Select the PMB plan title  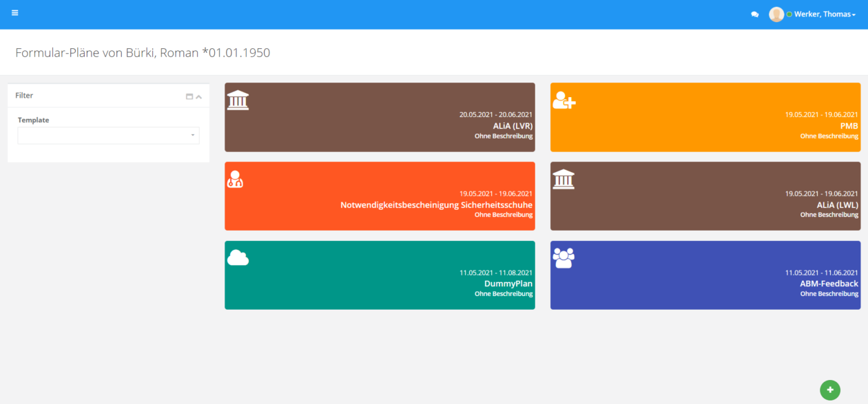tap(849, 126)
